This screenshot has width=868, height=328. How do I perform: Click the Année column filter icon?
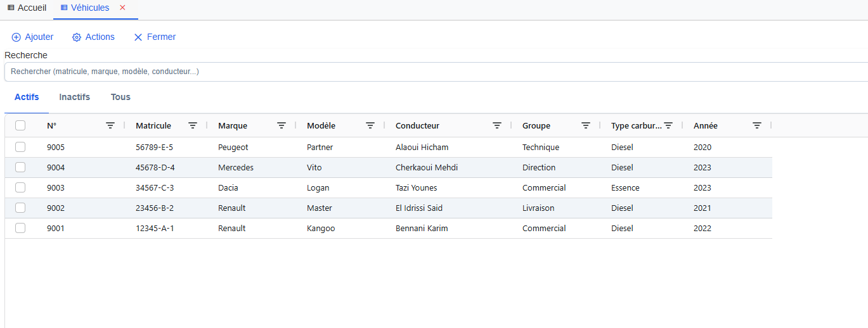pos(756,125)
